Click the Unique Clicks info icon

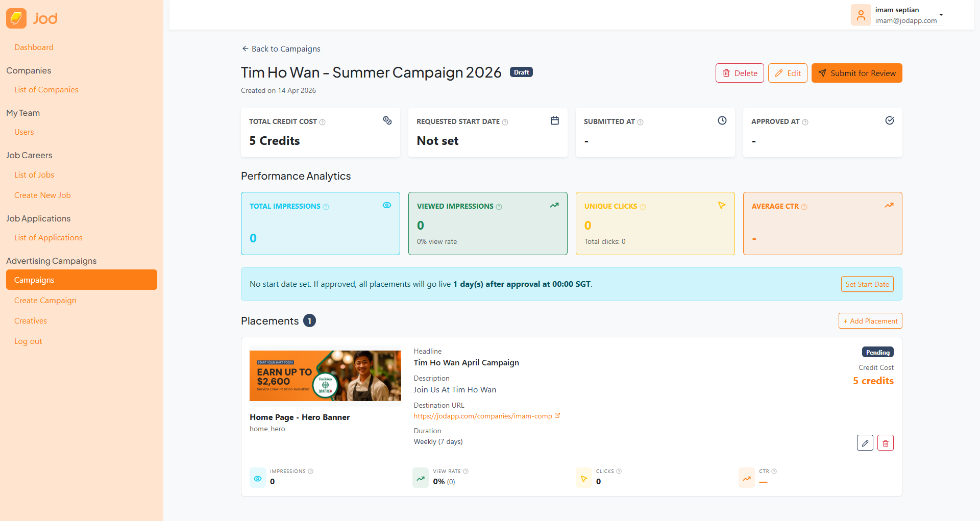[x=643, y=207]
